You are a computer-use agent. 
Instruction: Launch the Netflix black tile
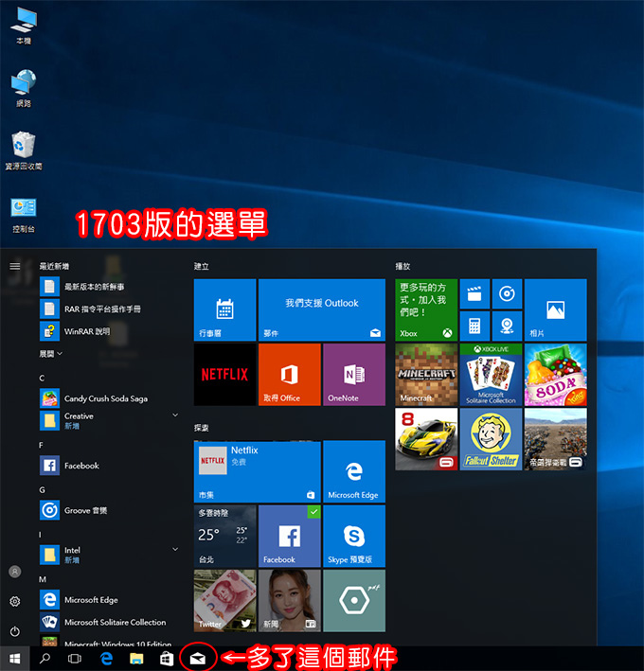[224, 375]
